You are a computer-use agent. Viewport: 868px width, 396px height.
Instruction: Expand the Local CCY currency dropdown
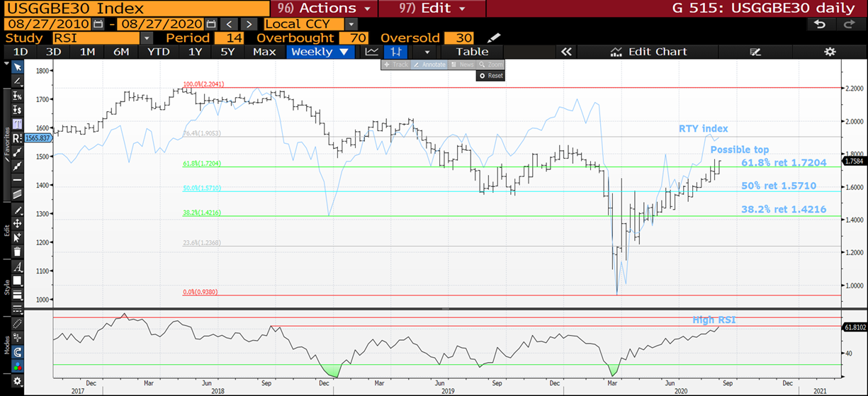pyautogui.click(x=352, y=24)
